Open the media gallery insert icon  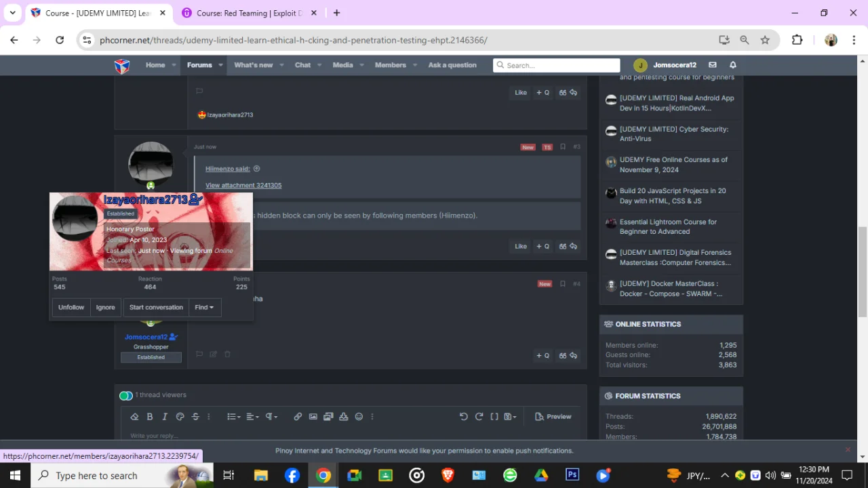coord(328,417)
